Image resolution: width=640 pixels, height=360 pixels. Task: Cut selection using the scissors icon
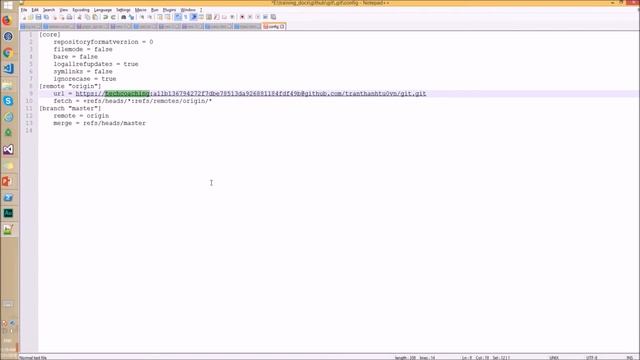(80, 17)
